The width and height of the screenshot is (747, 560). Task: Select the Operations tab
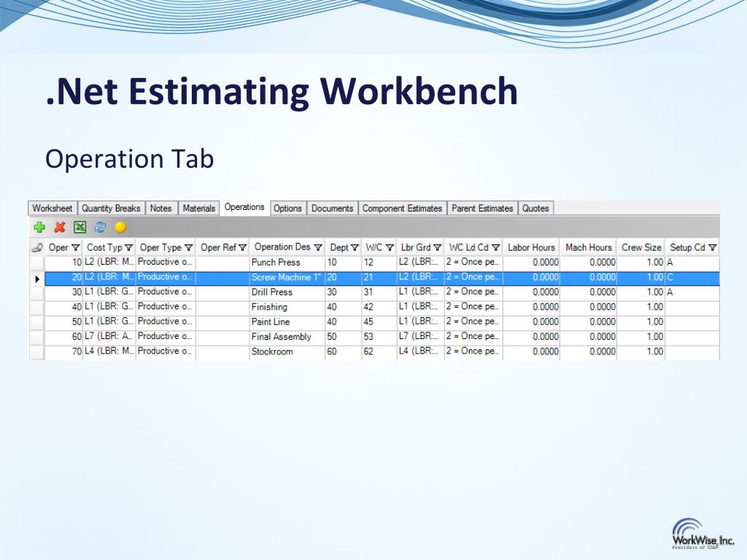pyautogui.click(x=244, y=207)
